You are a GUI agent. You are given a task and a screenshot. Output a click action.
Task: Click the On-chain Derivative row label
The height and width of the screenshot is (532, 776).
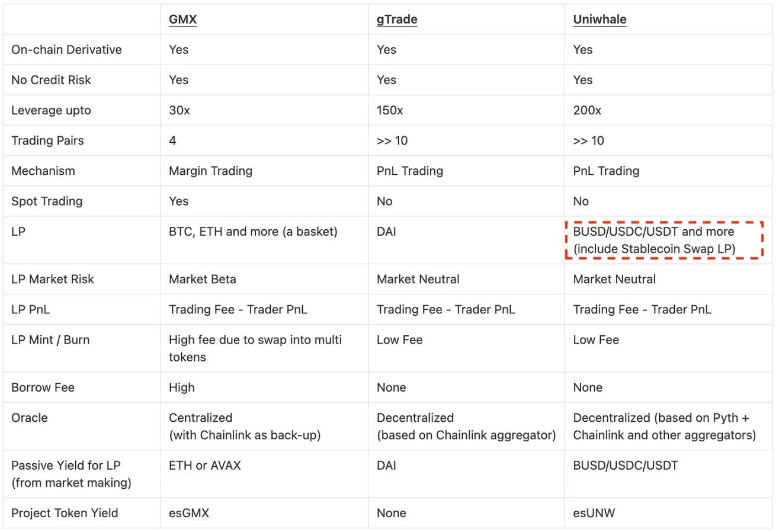pos(66,50)
